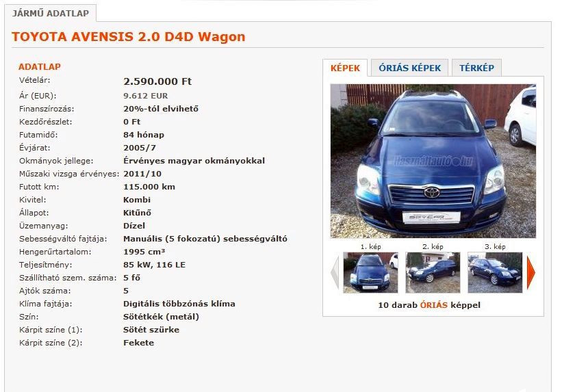Open the TÉRKÉP map tab
The width and height of the screenshot is (588, 392).
(x=476, y=68)
